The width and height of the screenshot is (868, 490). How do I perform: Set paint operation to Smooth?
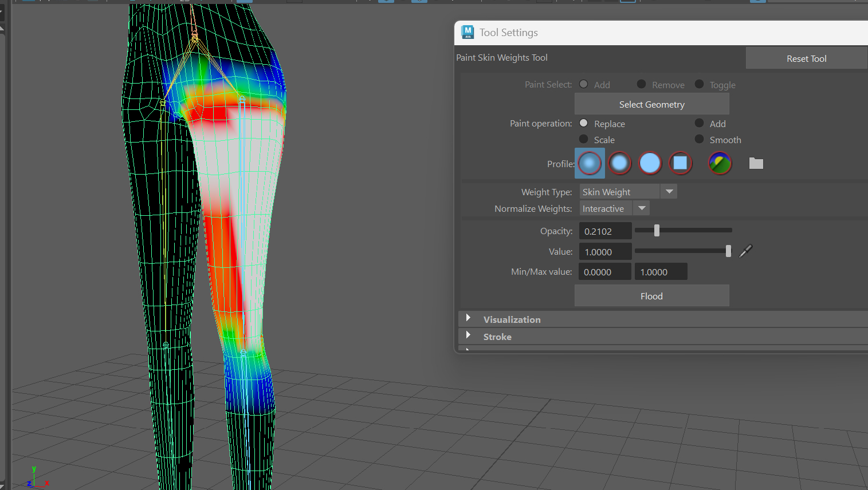pos(700,139)
